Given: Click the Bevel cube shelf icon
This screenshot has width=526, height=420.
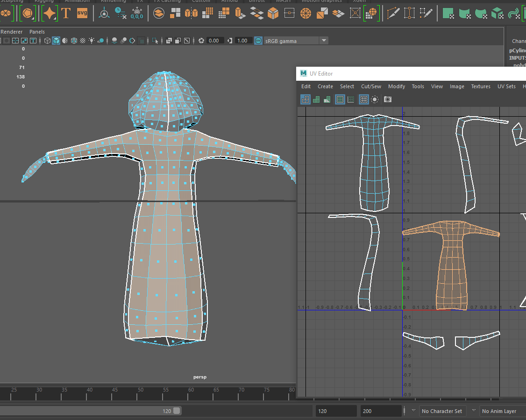Looking at the screenshot, I should coord(273,14).
